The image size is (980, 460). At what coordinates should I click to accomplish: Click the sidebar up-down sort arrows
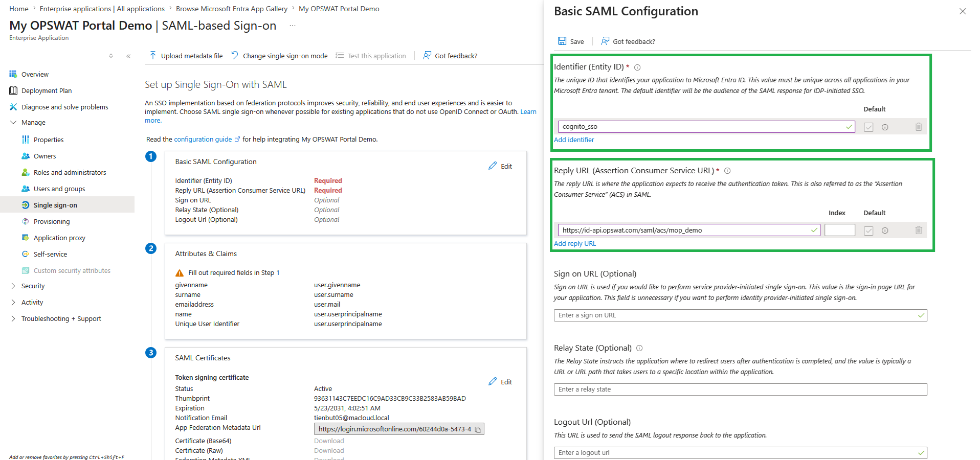(x=111, y=56)
